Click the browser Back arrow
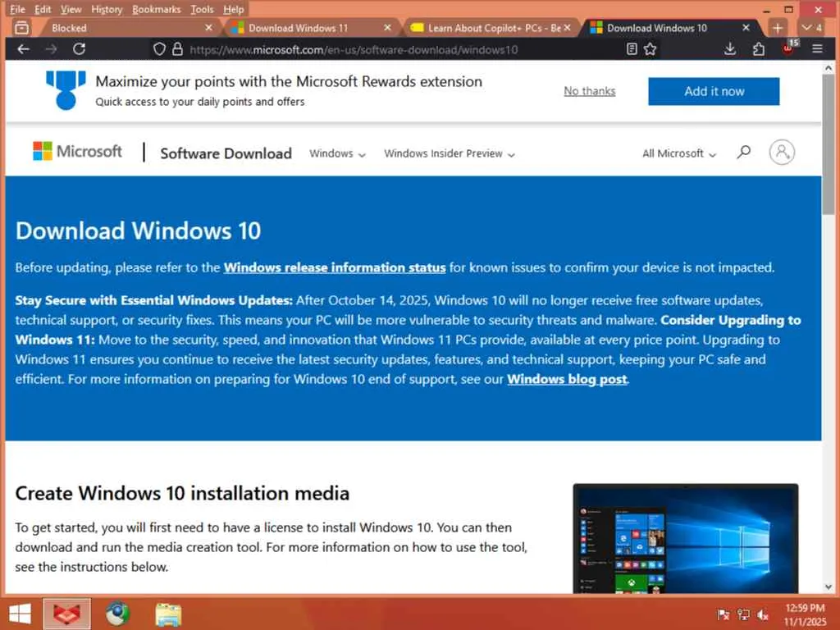Image resolution: width=840 pixels, height=630 pixels. pyautogui.click(x=23, y=49)
